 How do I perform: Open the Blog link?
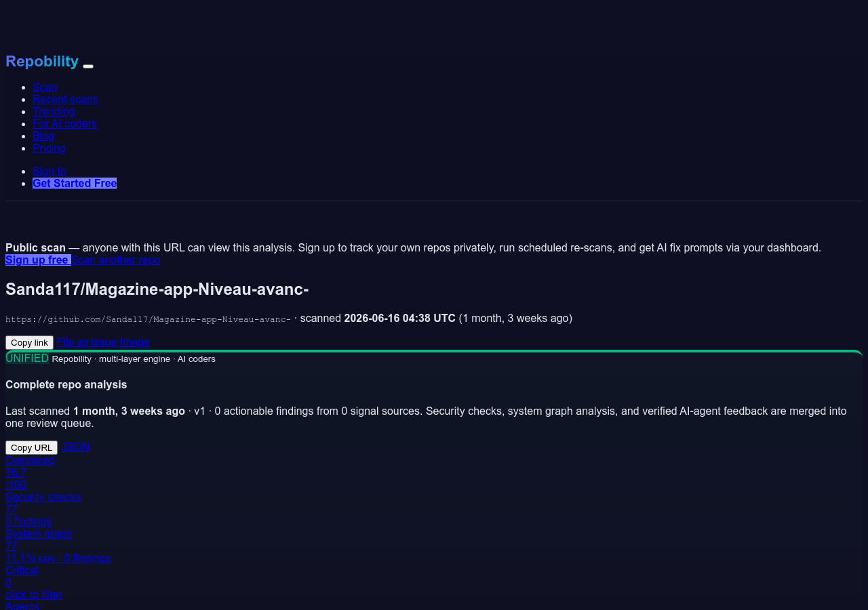tap(43, 136)
